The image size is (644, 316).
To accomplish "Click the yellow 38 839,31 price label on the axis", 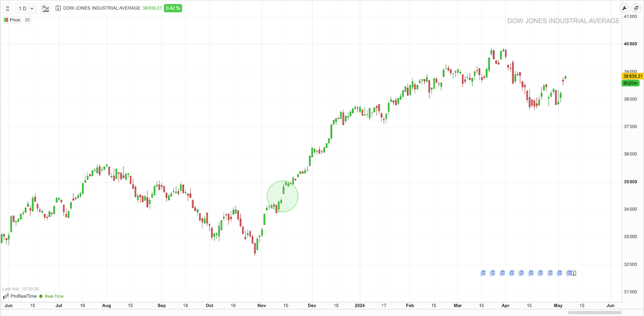I will [633, 76].
